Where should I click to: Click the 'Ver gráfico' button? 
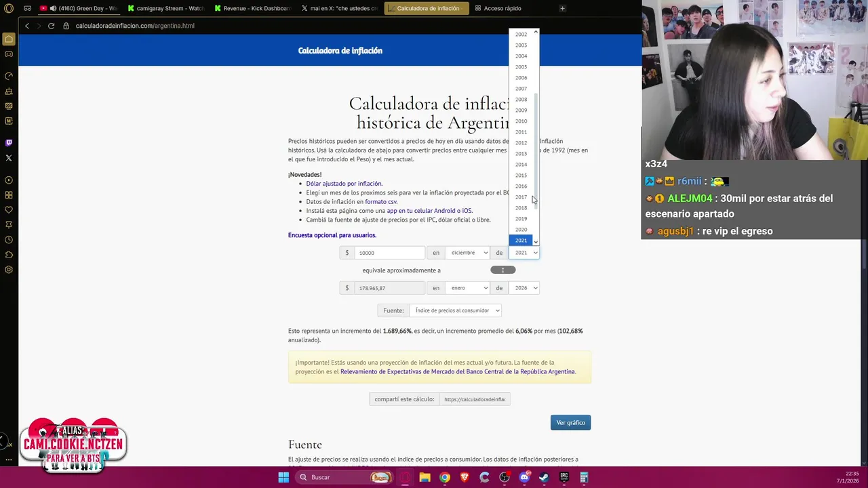click(570, 422)
